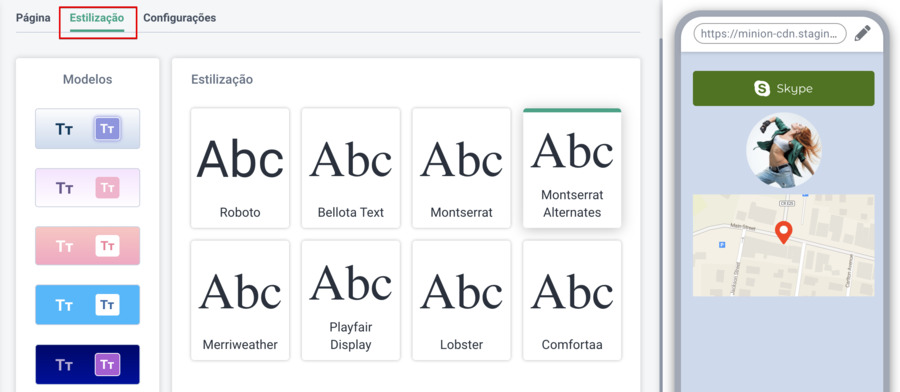Viewport: 900px width, 392px height.
Task: Pick the Lobster font card
Action: (x=461, y=300)
